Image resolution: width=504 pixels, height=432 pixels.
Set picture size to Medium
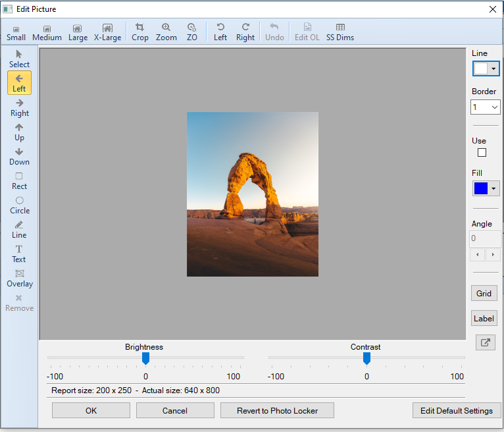pyautogui.click(x=47, y=32)
